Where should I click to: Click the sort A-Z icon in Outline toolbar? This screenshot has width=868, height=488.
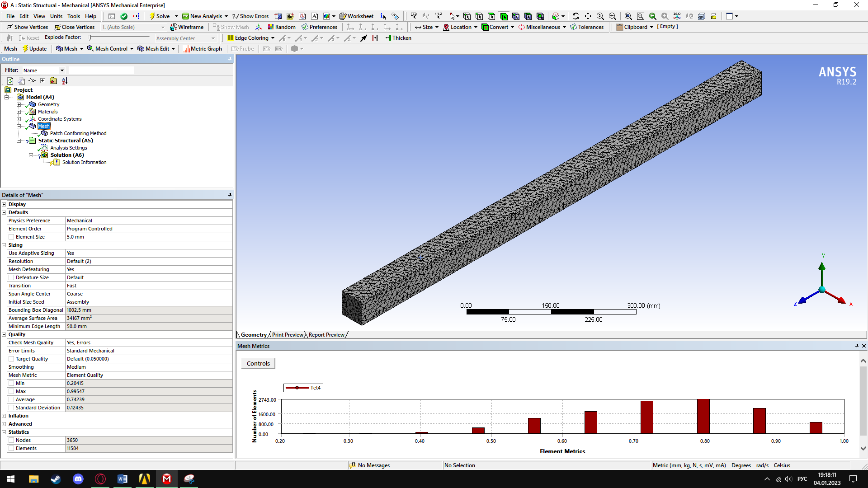point(65,81)
